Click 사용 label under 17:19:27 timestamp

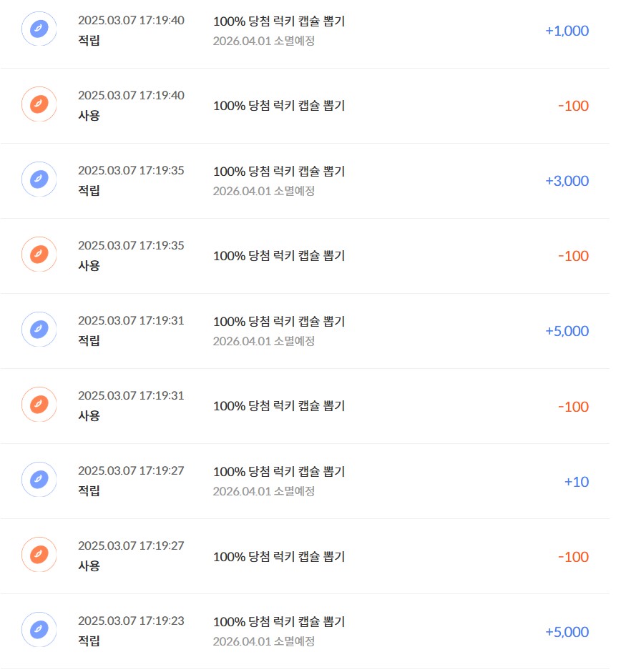pos(89,565)
